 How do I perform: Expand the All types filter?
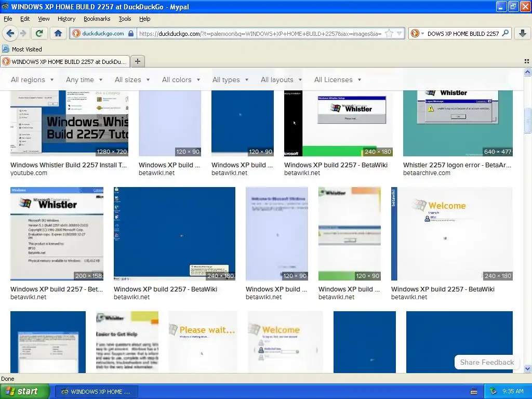[x=230, y=79]
